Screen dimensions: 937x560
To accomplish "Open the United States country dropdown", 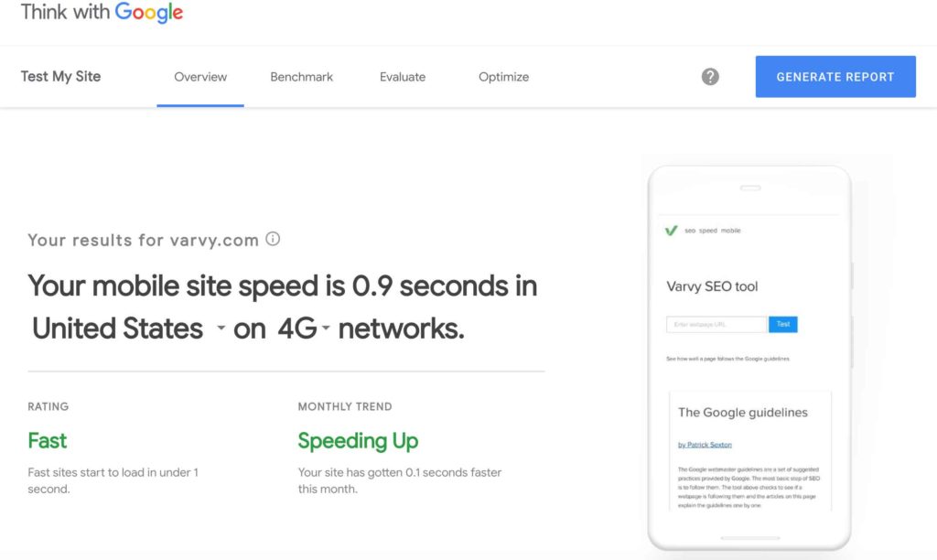I will point(128,328).
